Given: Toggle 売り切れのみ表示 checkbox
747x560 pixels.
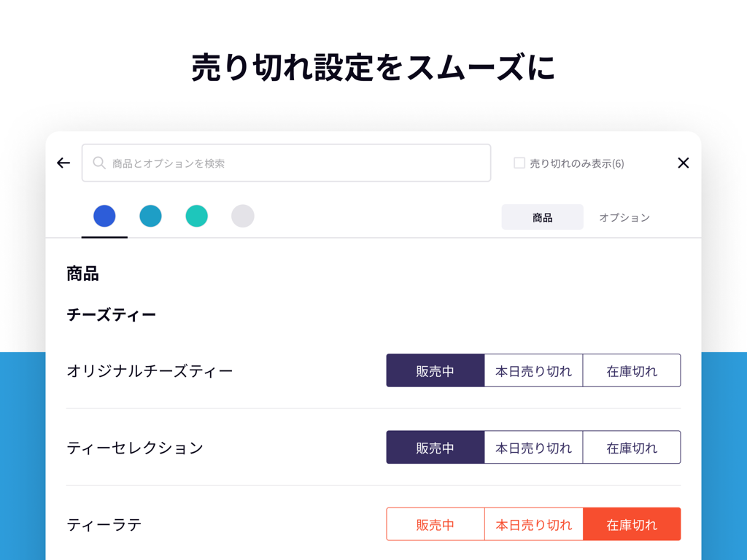Looking at the screenshot, I should (x=519, y=163).
